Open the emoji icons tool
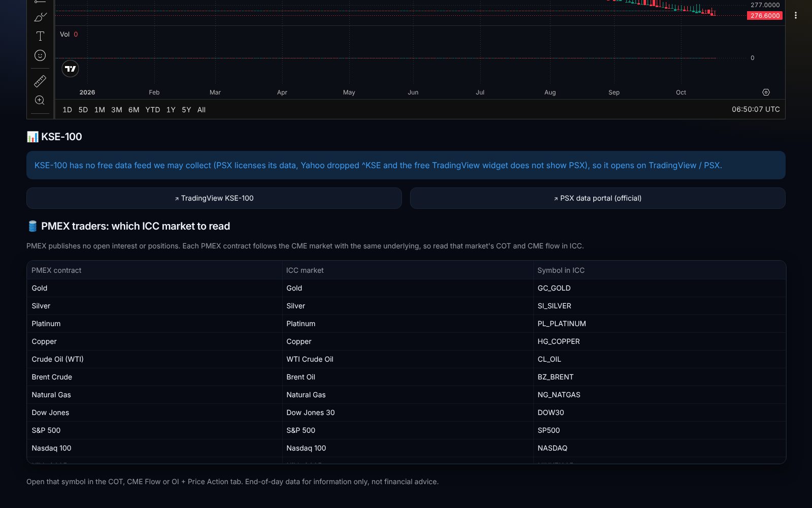The height and width of the screenshot is (508, 812). click(x=40, y=55)
